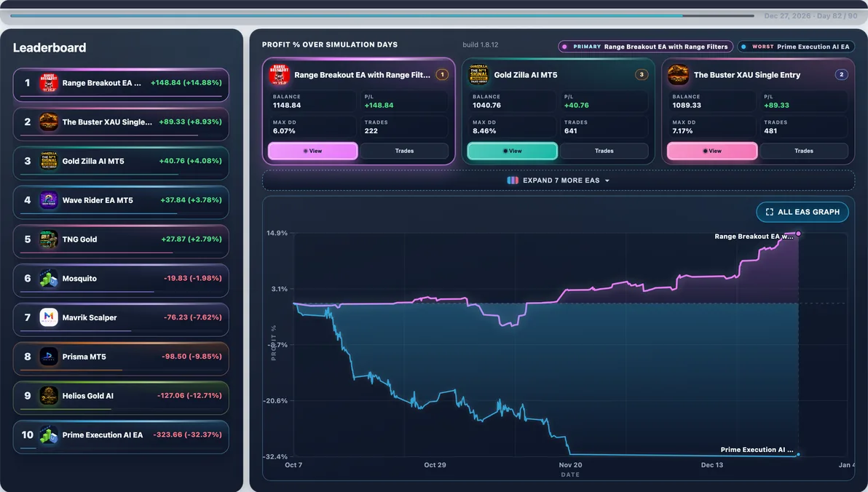Select leaderboard row Prisma MT5
Viewport: 868px width, 492px height.
[121, 359]
